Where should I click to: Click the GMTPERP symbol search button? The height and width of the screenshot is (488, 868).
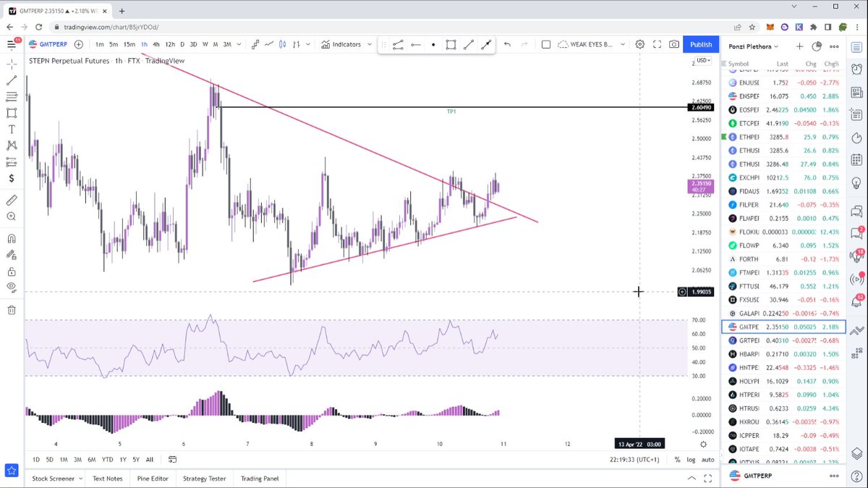click(x=48, y=44)
